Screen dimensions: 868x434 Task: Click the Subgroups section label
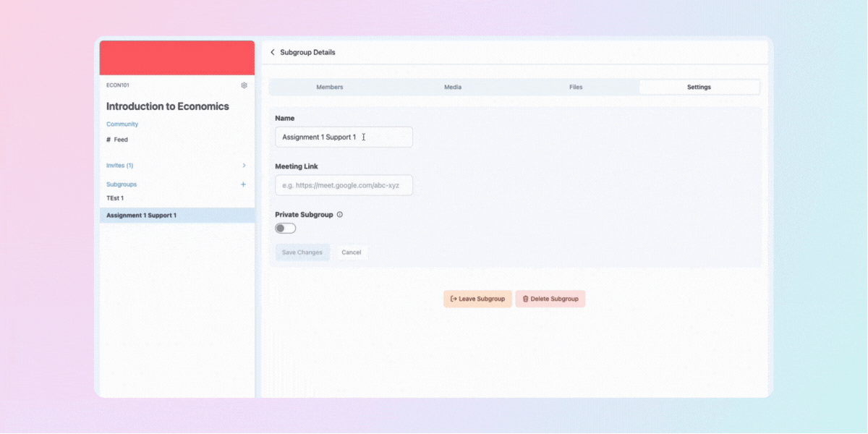[122, 184]
